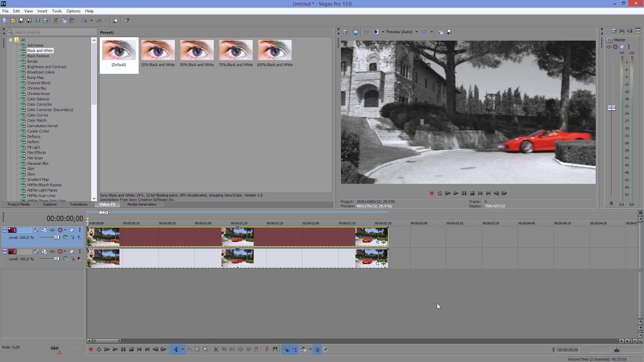Open Auto Ripple mode dropdown arrow
Image resolution: width=644 pixels, height=362 pixels.
pyautogui.click(x=310, y=349)
